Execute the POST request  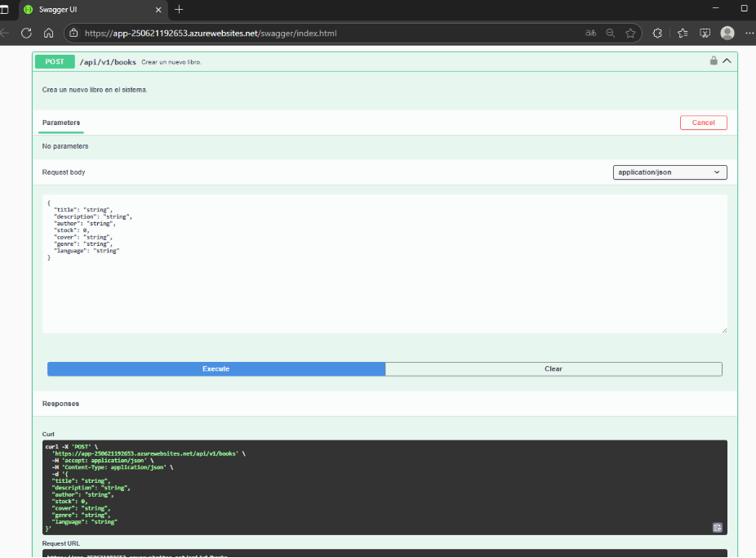(x=216, y=369)
